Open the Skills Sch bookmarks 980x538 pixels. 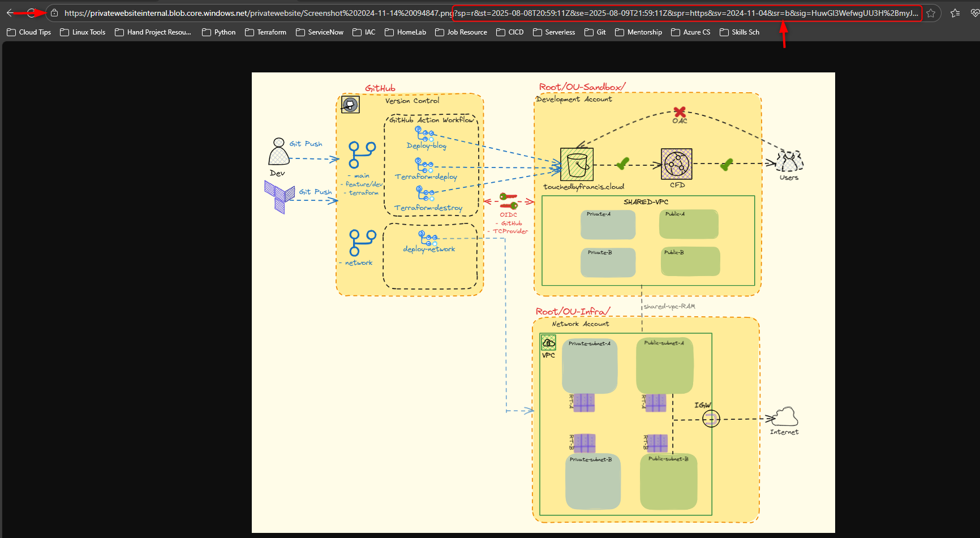pyautogui.click(x=739, y=32)
